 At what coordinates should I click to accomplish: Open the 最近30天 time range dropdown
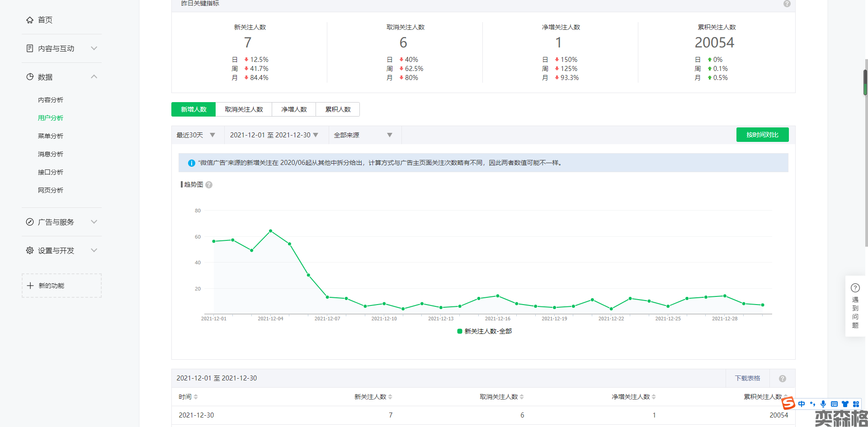196,135
